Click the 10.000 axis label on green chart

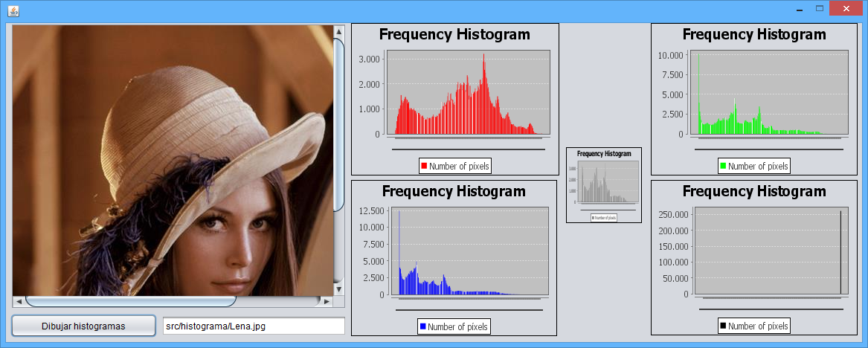[671, 55]
